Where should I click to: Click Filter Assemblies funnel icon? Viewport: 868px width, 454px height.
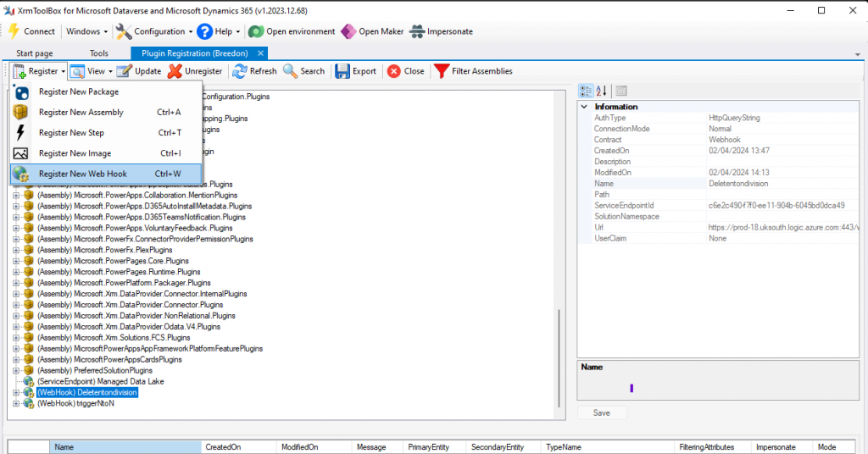(442, 71)
